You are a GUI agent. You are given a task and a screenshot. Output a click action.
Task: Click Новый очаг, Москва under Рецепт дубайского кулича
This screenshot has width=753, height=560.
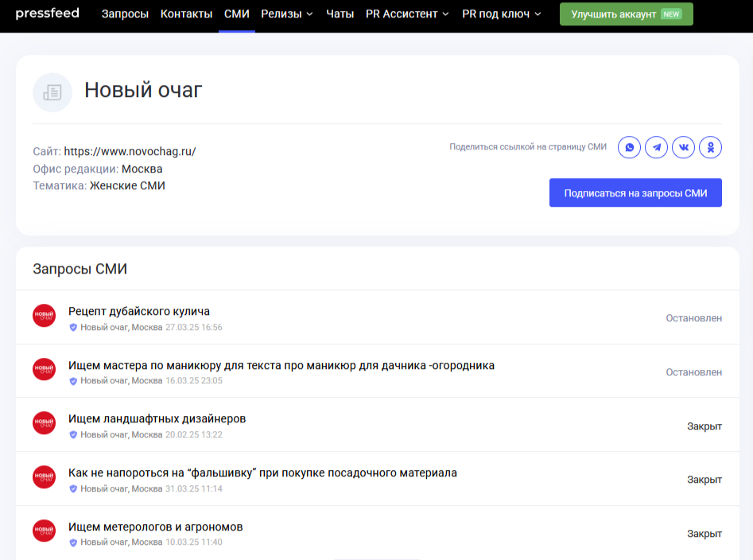pos(122,328)
